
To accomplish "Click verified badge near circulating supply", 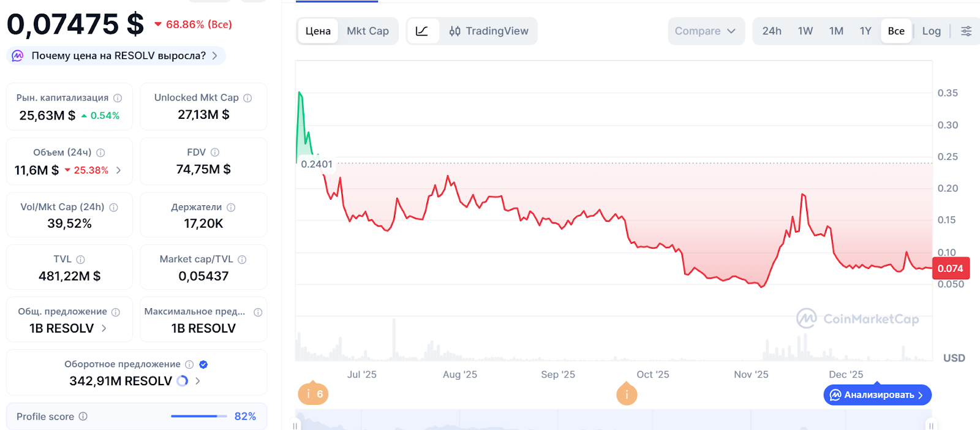I will point(203,364).
